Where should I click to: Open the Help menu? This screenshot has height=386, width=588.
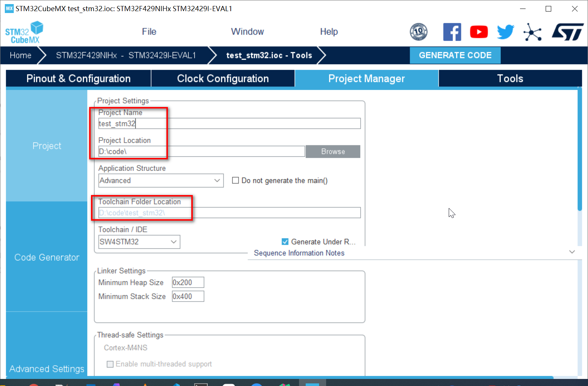(x=329, y=32)
